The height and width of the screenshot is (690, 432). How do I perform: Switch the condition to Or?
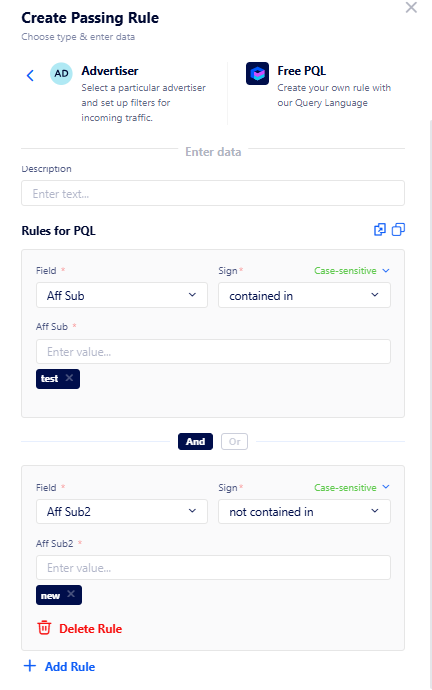pyautogui.click(x=234, y=441)
